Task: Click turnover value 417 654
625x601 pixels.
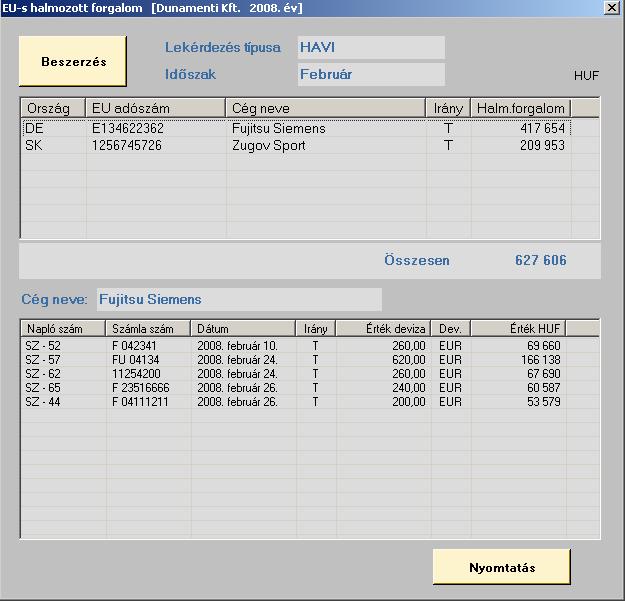Action: point(542,128)
